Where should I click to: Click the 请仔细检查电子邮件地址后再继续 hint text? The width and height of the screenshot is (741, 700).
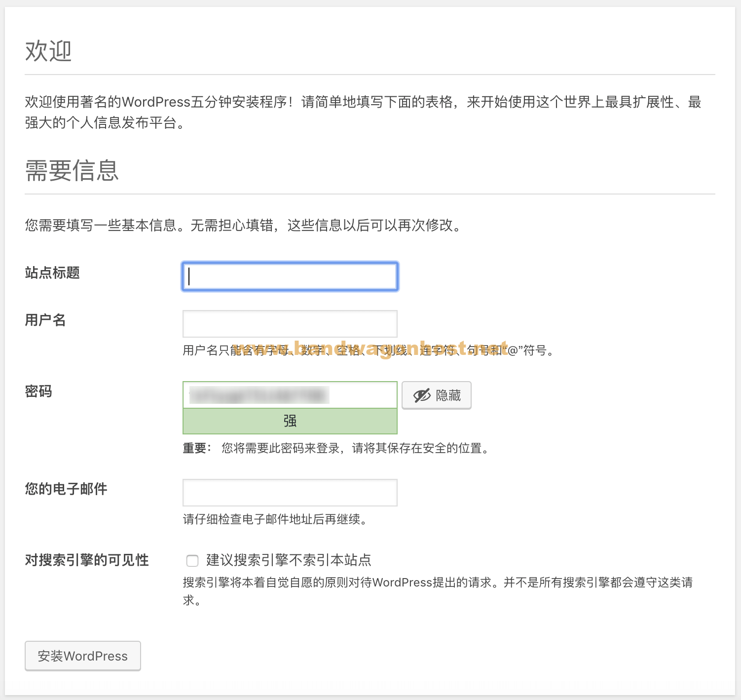(x=275, y=519)
